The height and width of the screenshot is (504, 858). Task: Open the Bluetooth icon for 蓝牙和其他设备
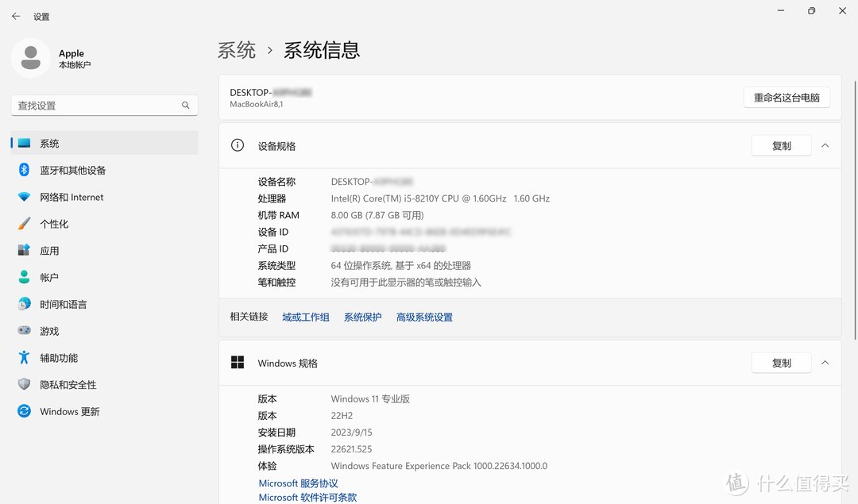coord(24,170)
